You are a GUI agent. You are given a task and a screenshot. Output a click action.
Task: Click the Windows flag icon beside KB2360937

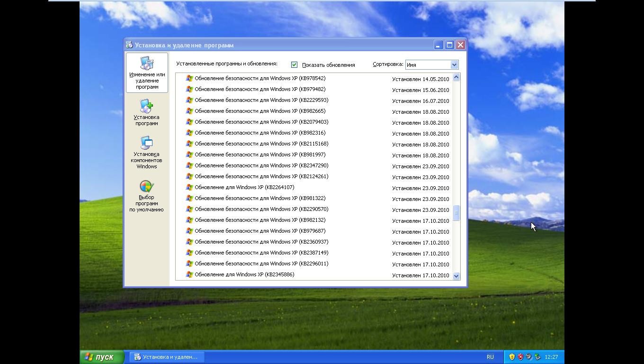(189, 242)
